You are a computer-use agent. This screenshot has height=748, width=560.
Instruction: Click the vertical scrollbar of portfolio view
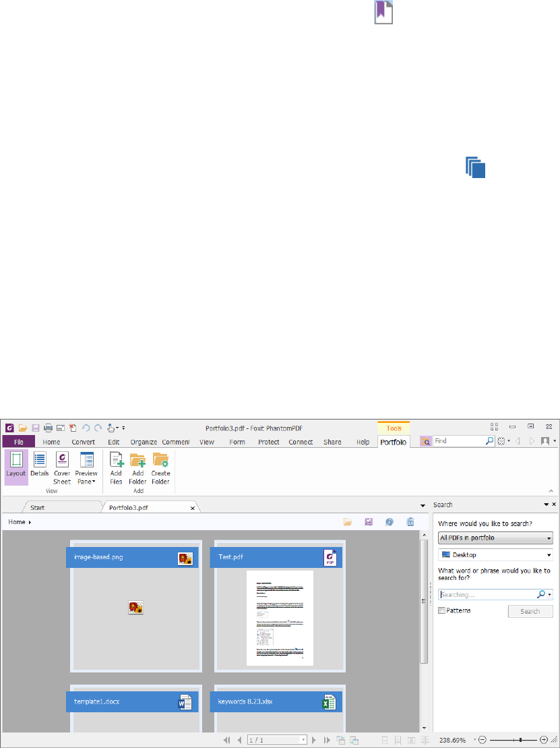click(x=424, y=602)
